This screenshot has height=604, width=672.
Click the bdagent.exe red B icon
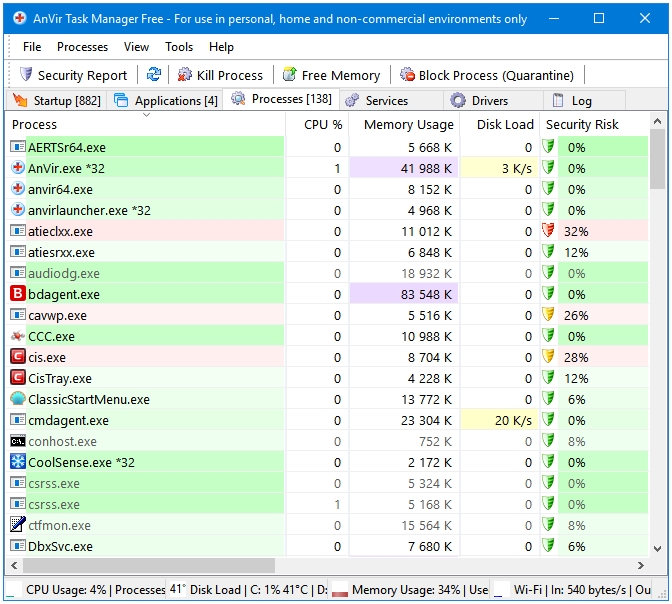[x=18, y=294]
